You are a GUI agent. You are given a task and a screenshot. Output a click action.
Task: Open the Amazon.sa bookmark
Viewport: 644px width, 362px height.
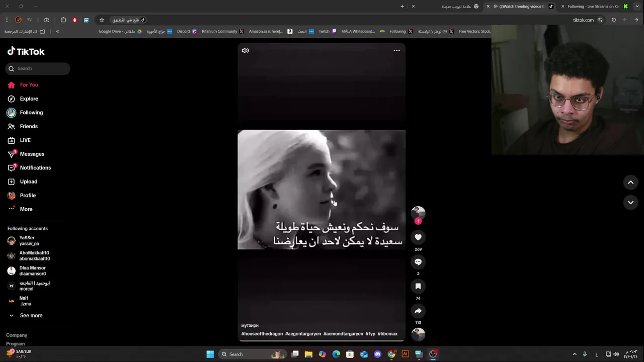[x=270, y=31]
